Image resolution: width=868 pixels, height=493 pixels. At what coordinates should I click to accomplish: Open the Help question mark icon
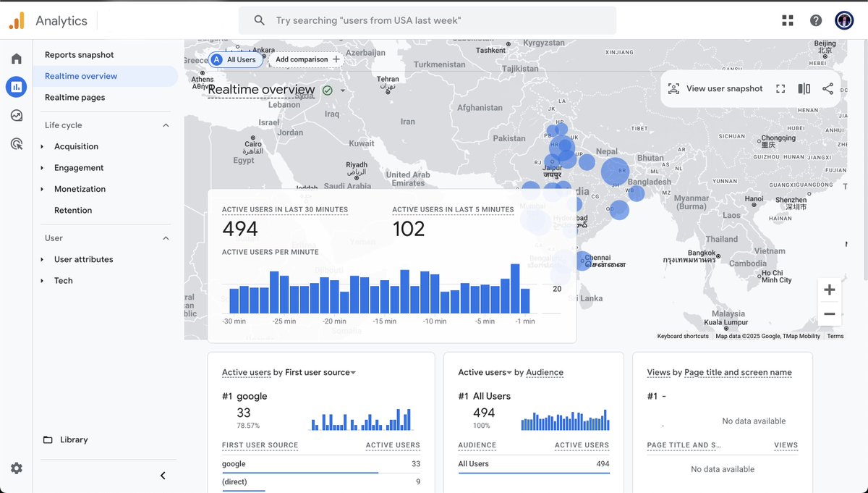coord(816,20)
